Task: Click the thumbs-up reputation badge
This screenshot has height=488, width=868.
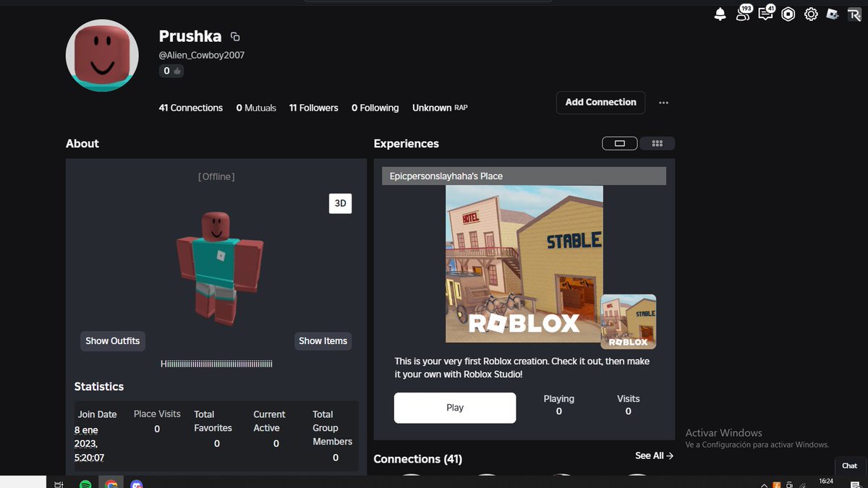Action: (x=171, y=71)
